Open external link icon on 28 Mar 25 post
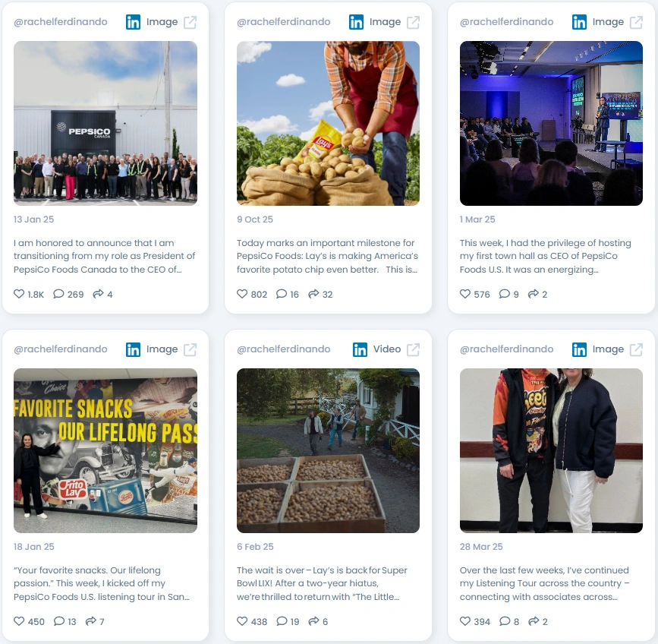Viewport: 658px width, 644px height. click(636, 349)
